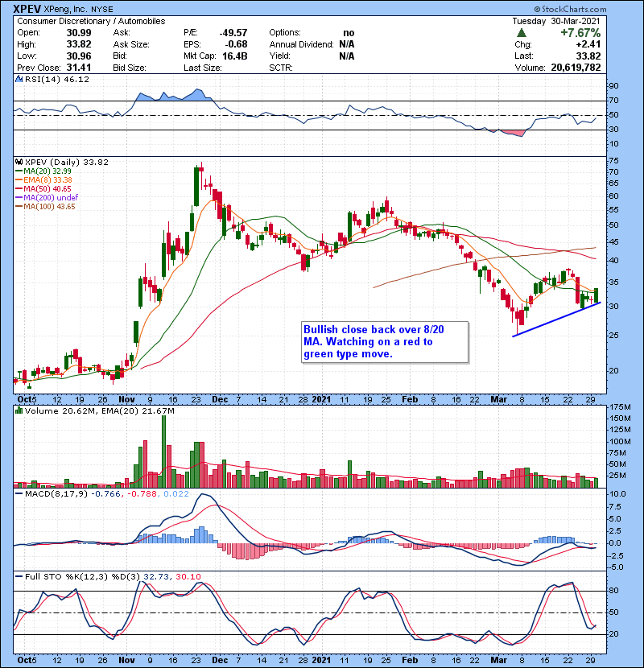The image size is (644, 668).
Task: Click the EPS value -0.68
Action: click(x=237, y=44)
